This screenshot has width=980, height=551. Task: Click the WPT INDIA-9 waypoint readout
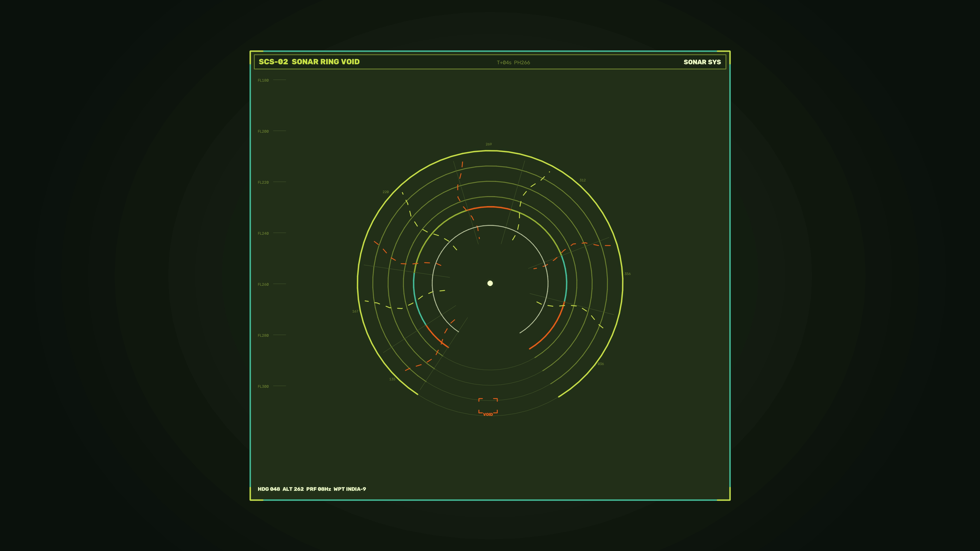(350, 489)
